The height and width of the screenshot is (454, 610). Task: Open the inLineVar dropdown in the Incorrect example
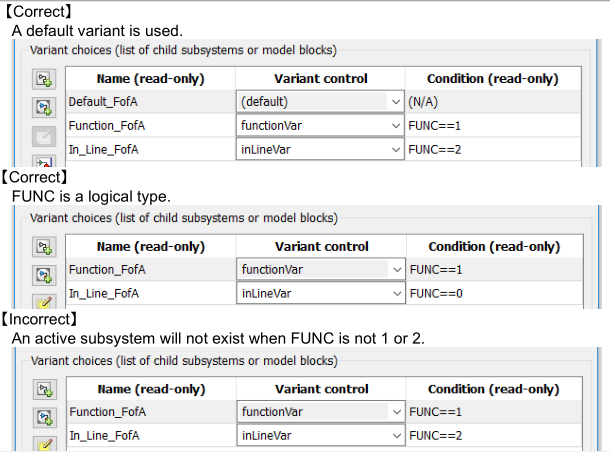[396, 435]
